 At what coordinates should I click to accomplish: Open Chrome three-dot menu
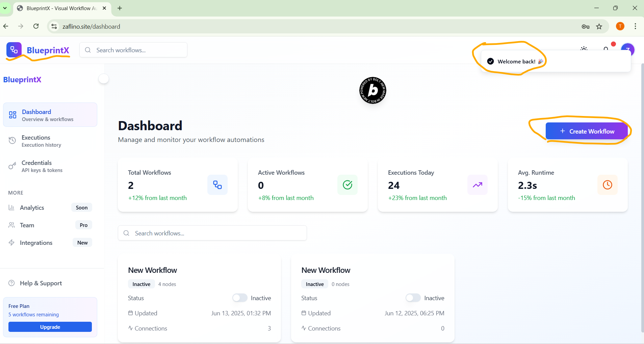point(635,26)
